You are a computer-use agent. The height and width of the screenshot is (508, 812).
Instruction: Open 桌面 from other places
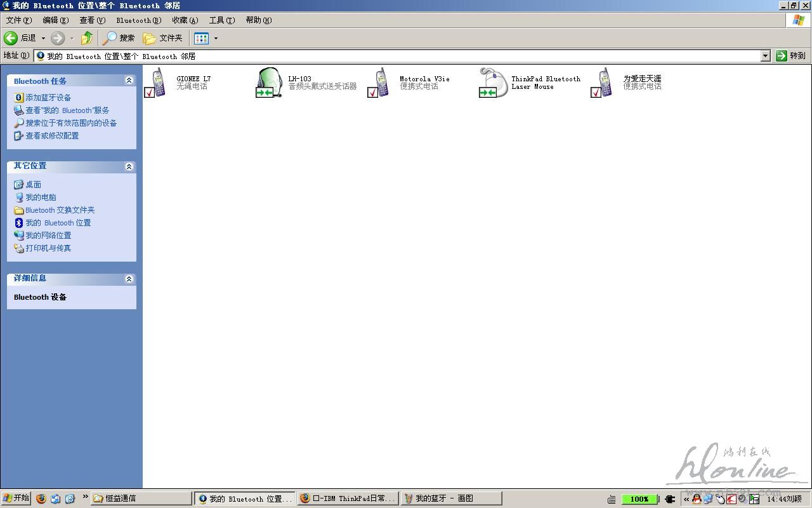pos(33,185)
